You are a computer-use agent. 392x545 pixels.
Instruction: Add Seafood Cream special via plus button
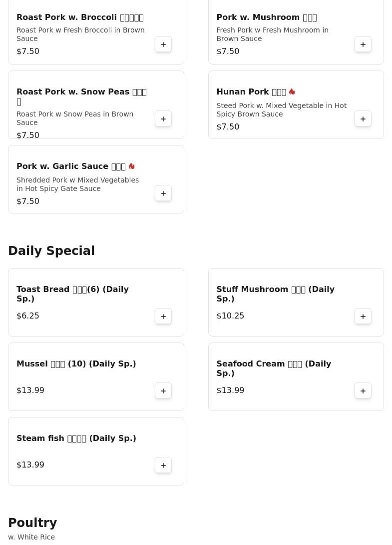[363, 391]
